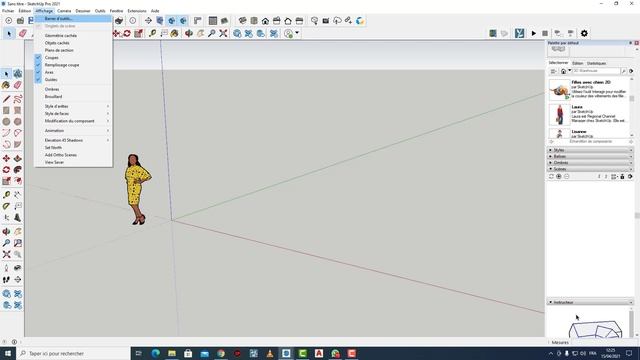This screenshot has height=360, width=640.
Task: Uncheck Remplissage coupe option
Action: coord(73,65)
